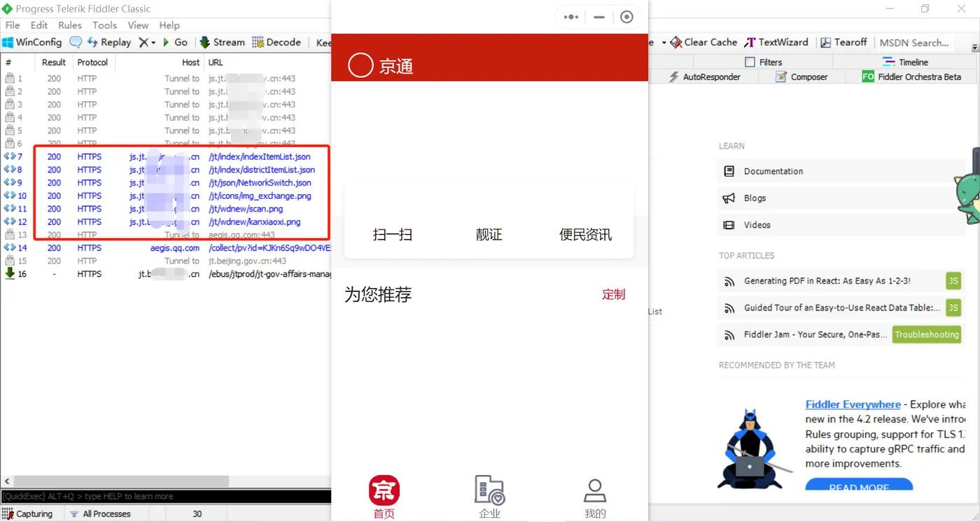Minimize the mini program with dash icon

point(599,17)
